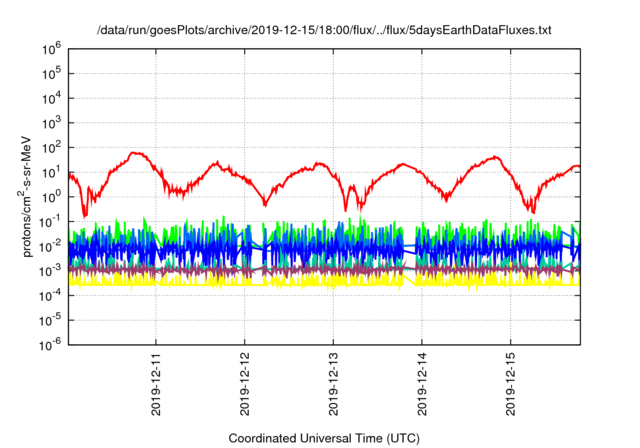Click the Coordinated Universal Time (UTC) label

click(324, 438)
